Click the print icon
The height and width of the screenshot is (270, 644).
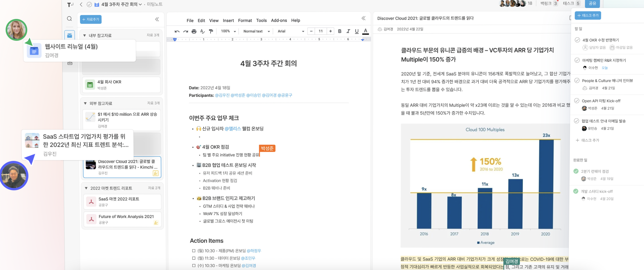tap(194, 31)
